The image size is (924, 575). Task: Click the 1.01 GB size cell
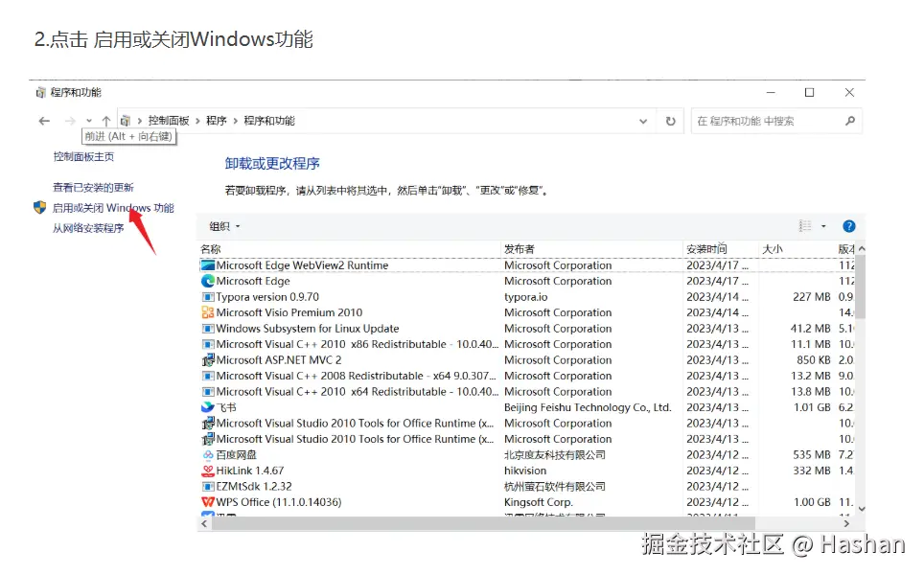click(x=812, y=407)
